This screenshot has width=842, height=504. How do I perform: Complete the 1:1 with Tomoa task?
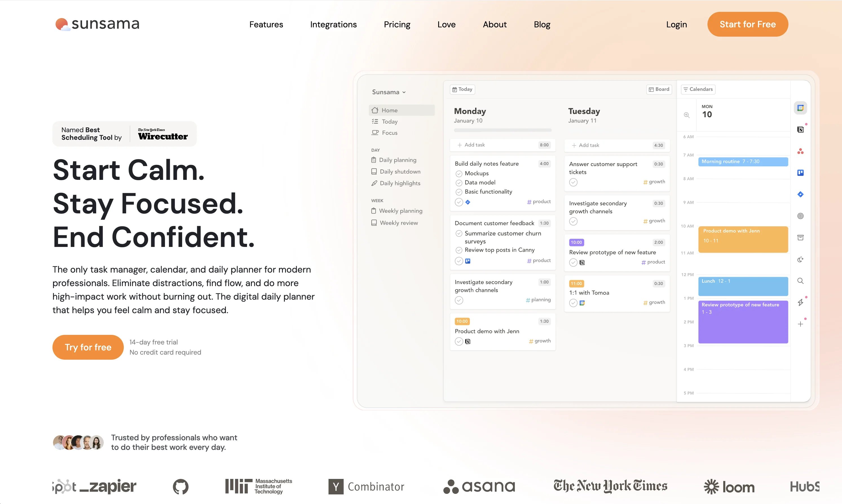point(573,303)
